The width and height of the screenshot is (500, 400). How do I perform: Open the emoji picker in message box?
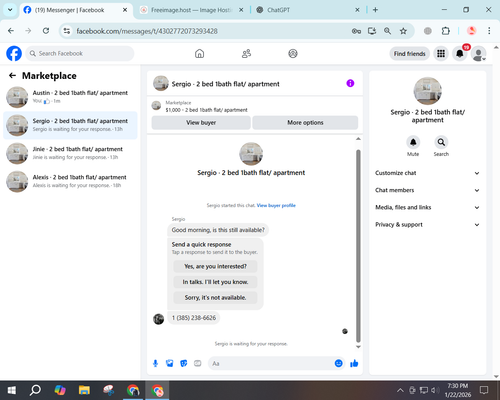click(338, 363)
